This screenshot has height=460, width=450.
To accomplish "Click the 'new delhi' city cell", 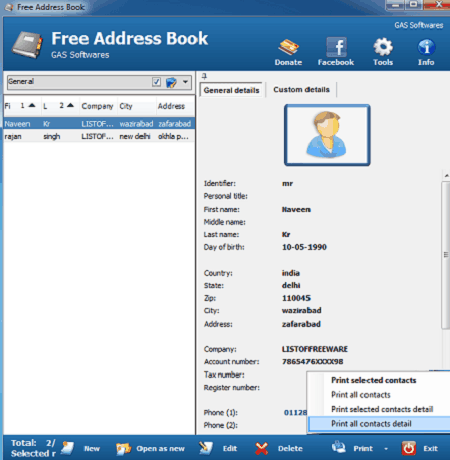I will pyautogui.click(x=135, y=136).
